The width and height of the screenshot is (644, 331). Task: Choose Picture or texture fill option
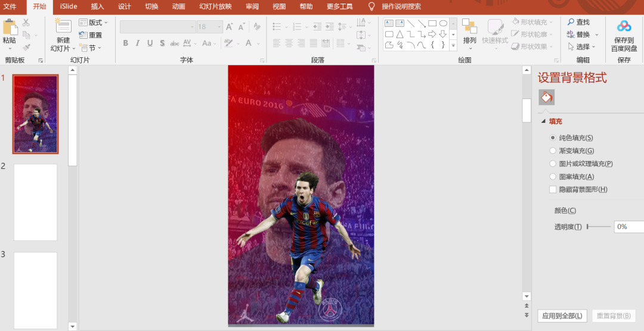pyautogui.click(x=553, y=163)
